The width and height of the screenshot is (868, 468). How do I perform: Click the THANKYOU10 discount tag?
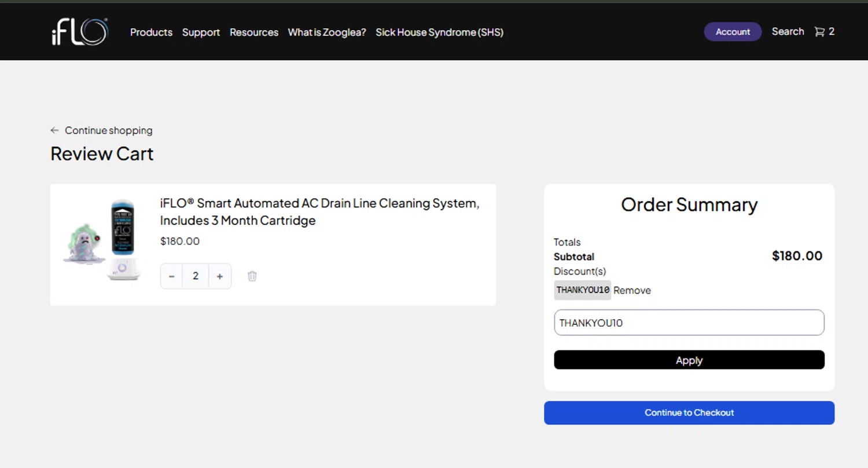(x=583, y=290)
